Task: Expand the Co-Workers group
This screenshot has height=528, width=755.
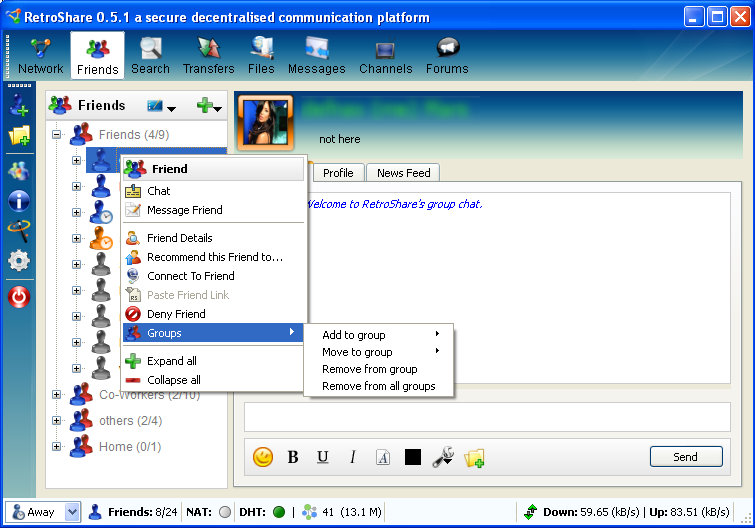Action: pyautogui.click(x=57, y=395)
